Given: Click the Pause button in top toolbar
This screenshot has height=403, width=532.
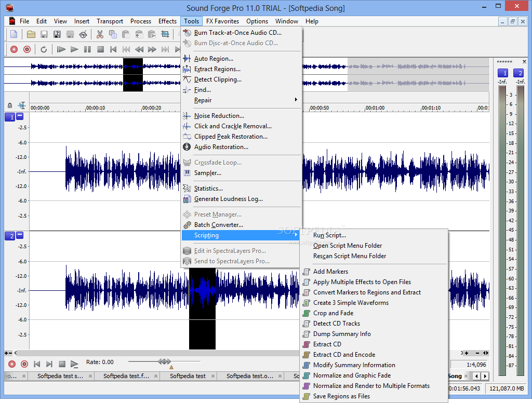Looking at the screenshot, I should pyautogui.click(x=87, y=49).
